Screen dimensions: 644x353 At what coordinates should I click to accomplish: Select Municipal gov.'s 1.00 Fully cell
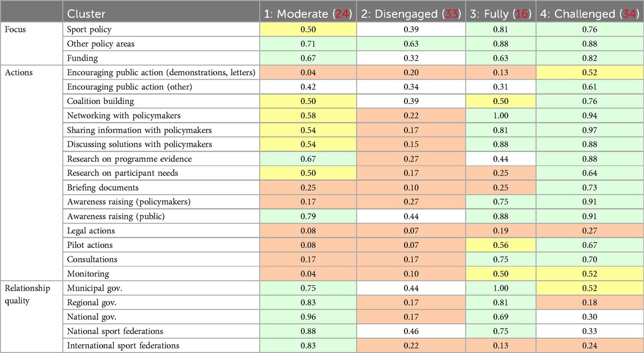coord(501,288)
